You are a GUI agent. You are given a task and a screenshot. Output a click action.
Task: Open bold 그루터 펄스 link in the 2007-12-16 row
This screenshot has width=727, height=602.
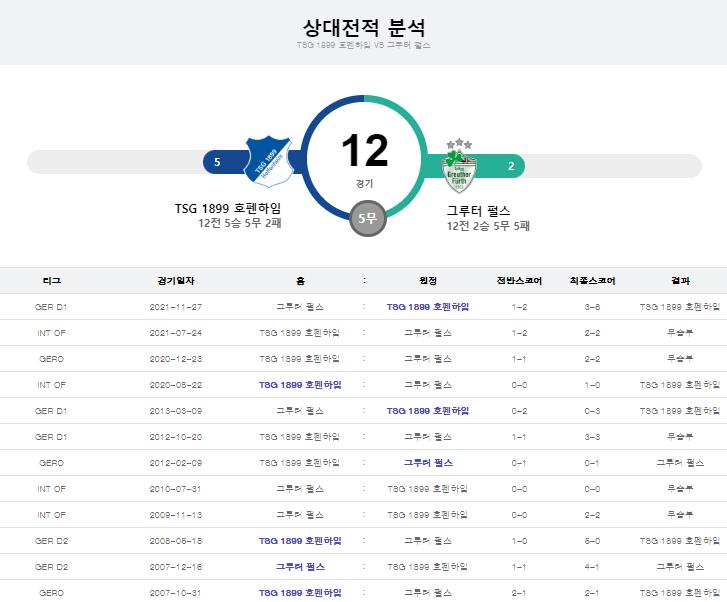pos(300,567)
